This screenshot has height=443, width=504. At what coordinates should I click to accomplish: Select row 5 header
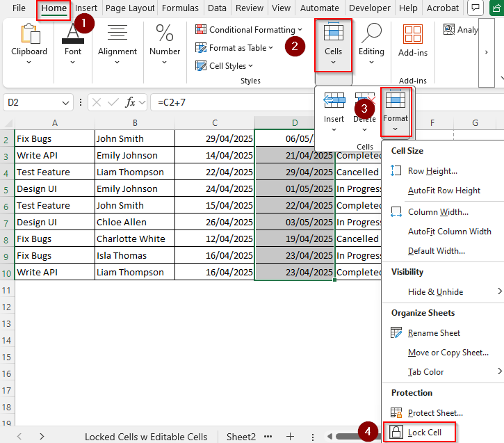pos(6,190)
